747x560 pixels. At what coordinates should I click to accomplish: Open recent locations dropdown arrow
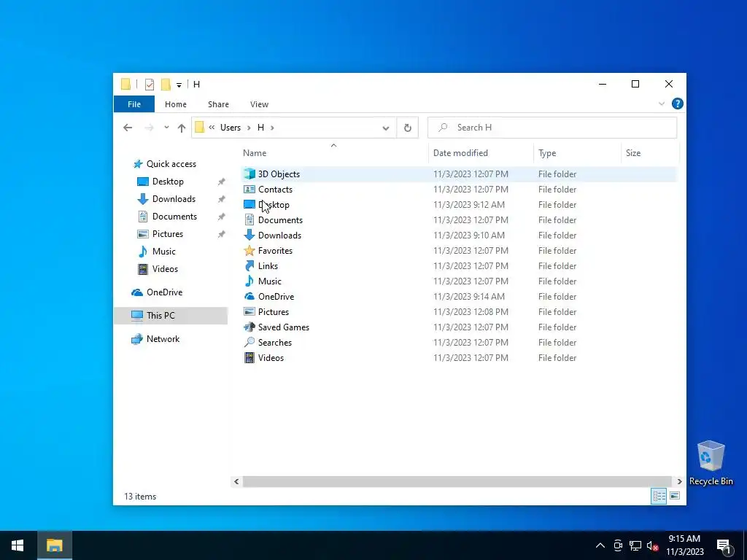coord(166,128)
